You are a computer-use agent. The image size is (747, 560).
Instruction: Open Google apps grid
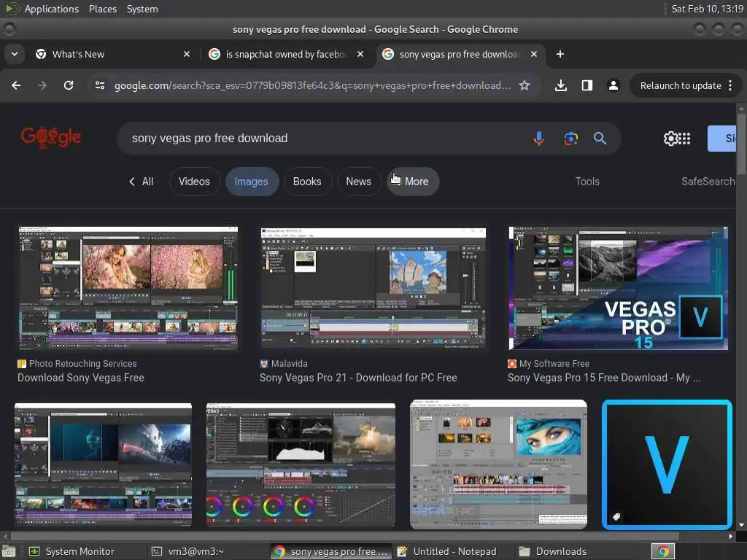tap(684, 139)
